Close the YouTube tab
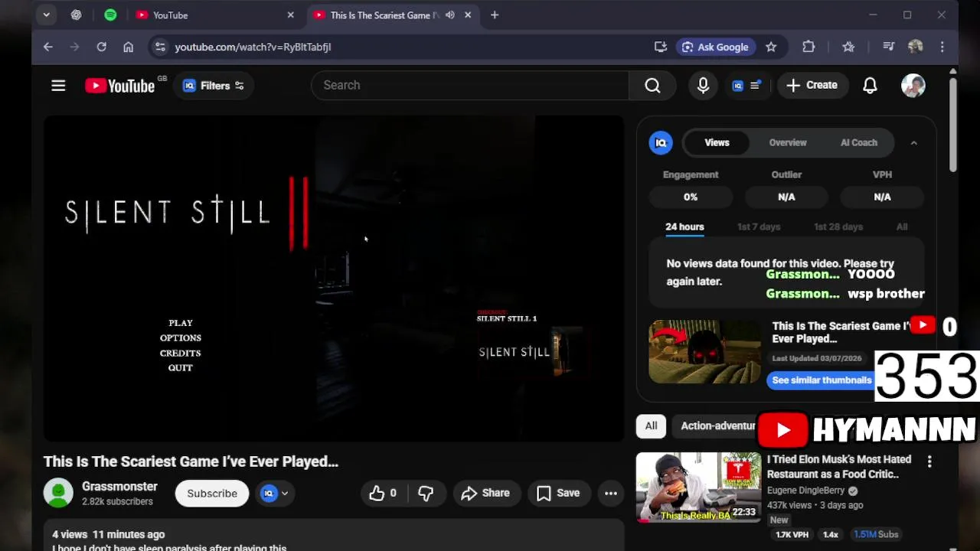The image size is (980, 551). click(290, 15)
